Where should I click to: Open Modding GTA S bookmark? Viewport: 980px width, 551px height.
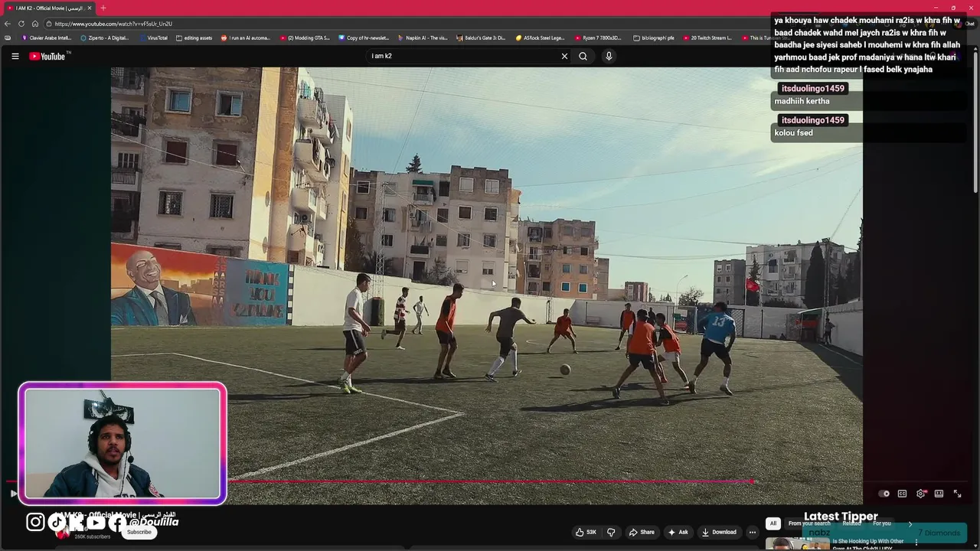[305, 37]
